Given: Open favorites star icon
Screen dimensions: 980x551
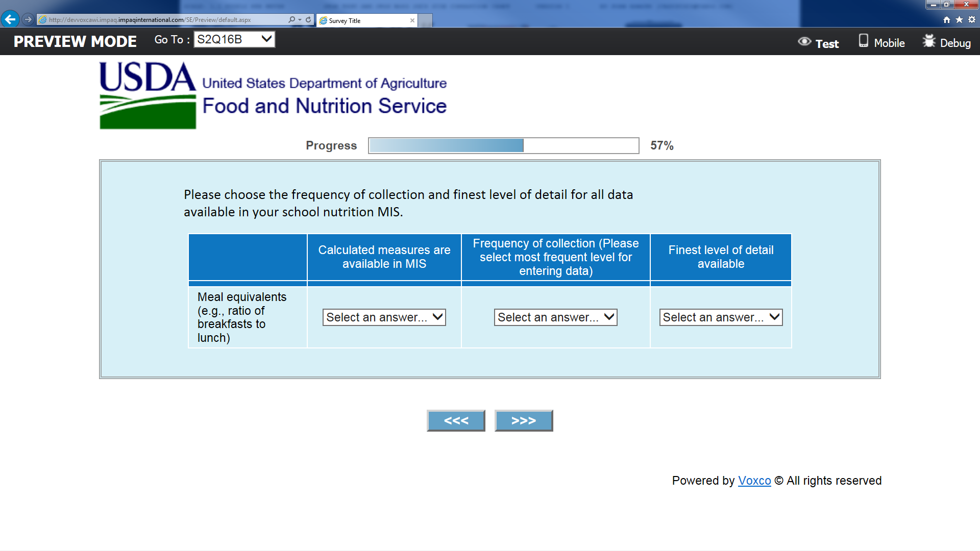Looking at the screenshot, I should point(959,20).
